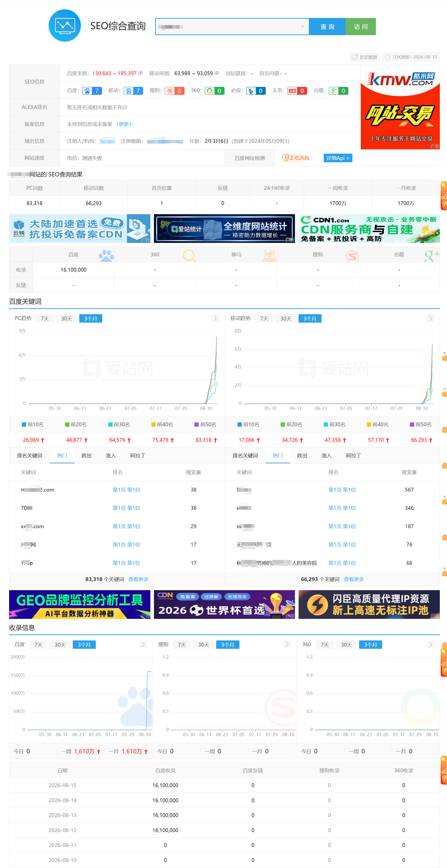Switch mobile keywords to 阿拉丁 tab
The height and width of the screenshot is (868, 447).
point(353,455)
